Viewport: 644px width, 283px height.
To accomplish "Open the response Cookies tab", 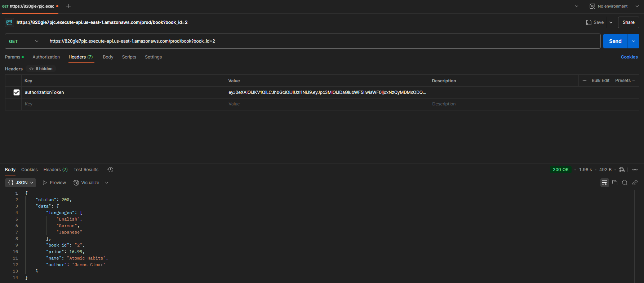I will coord(29,170).
